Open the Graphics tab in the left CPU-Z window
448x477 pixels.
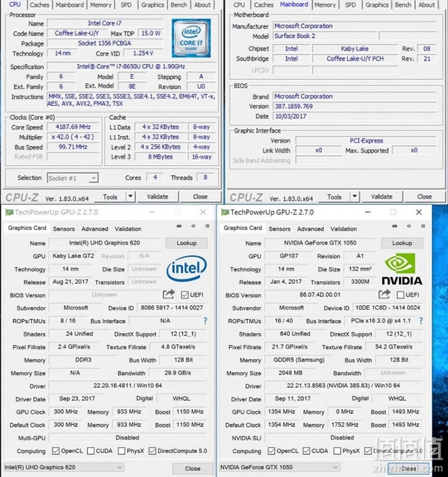point(153,5)
